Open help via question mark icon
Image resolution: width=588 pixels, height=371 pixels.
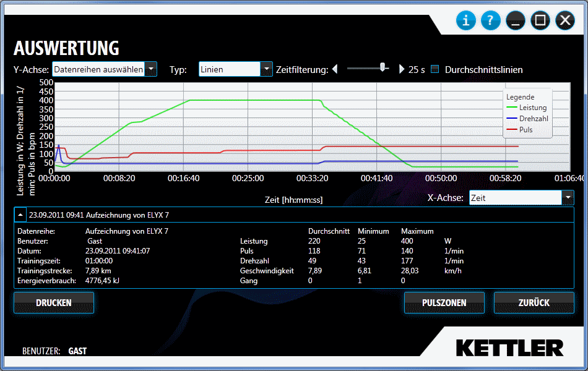[490, 20]
